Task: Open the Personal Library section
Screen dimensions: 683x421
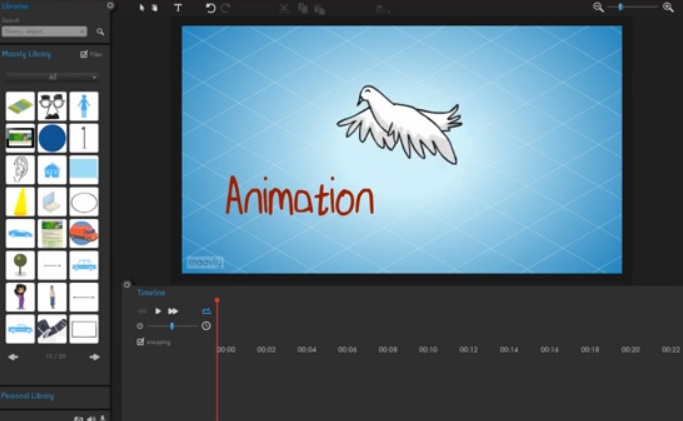Action: click(28, 396)
